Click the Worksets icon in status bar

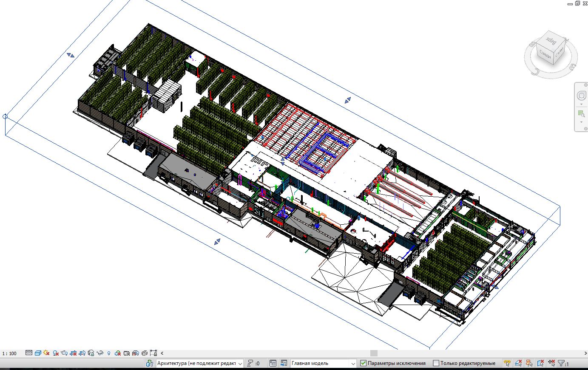click(x=149, y=364)
